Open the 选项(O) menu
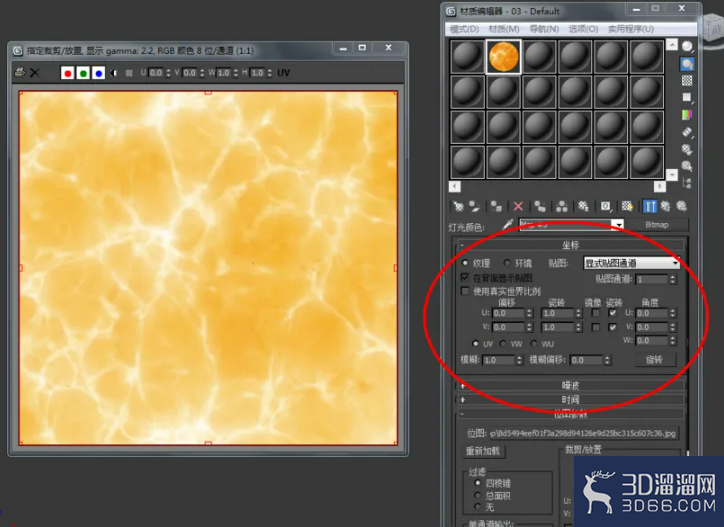This screenshot has width=724, height=527. point(583,29)
